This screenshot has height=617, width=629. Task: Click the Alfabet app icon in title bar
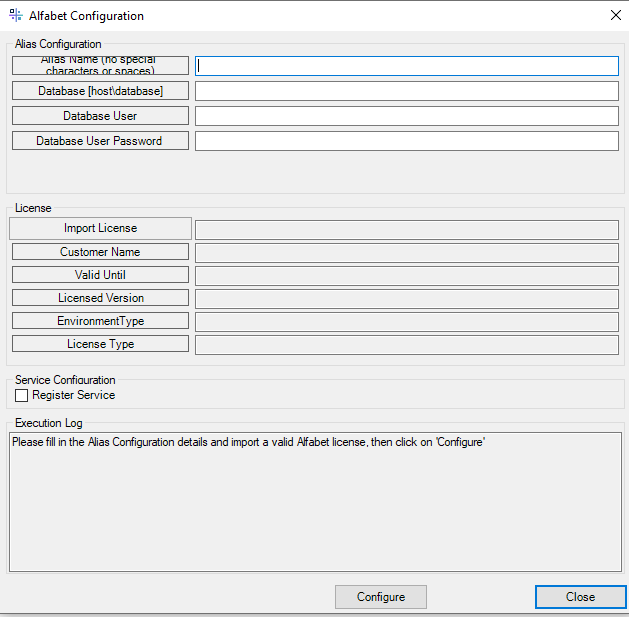click(15, 16)
